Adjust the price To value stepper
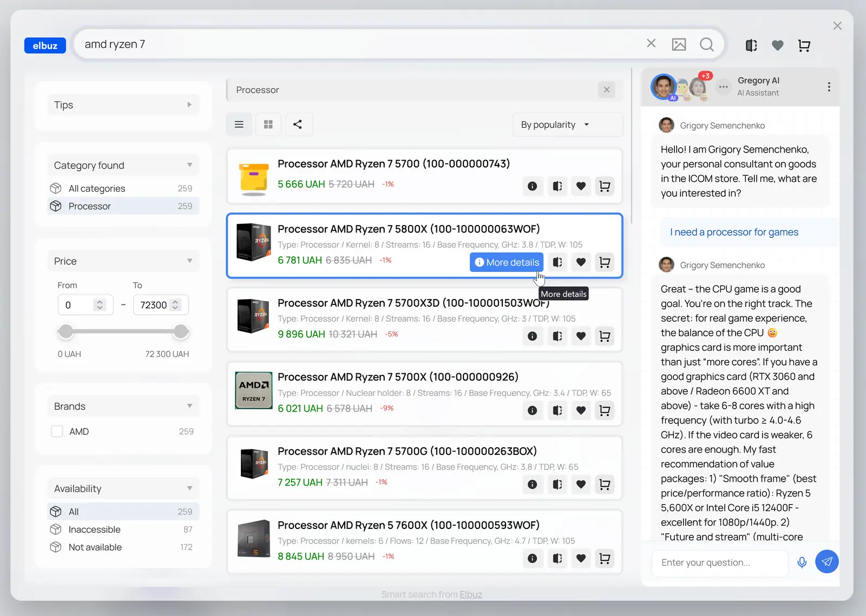Screen dimensions: 866x616 coord(175,305)
